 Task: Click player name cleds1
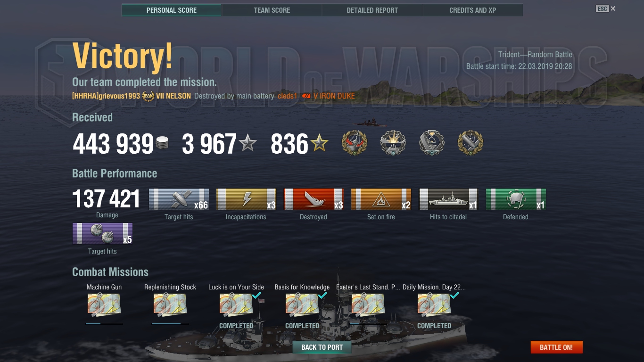click(x=288, y=96)
